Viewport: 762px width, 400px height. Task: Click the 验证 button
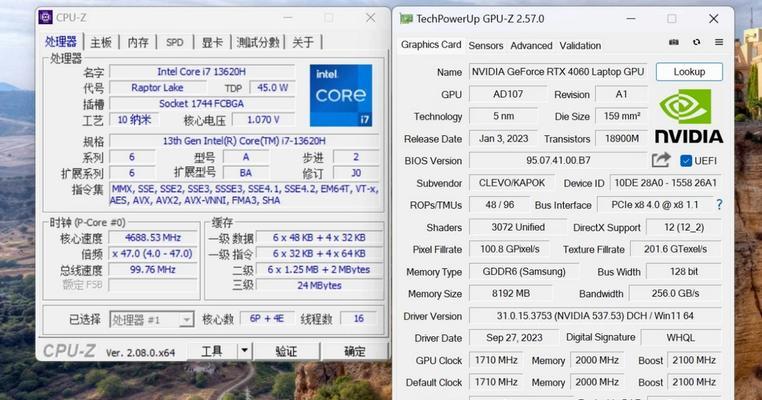click(x=286, y=351)
